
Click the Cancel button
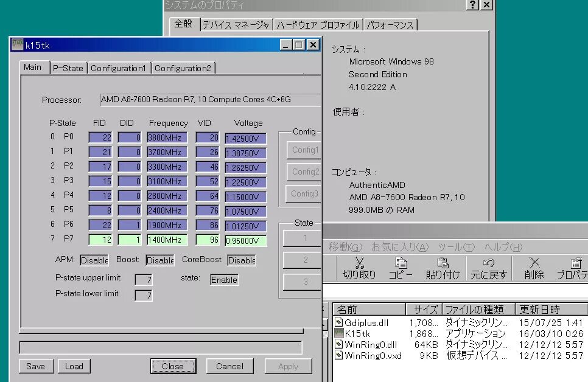pos(229,366)
